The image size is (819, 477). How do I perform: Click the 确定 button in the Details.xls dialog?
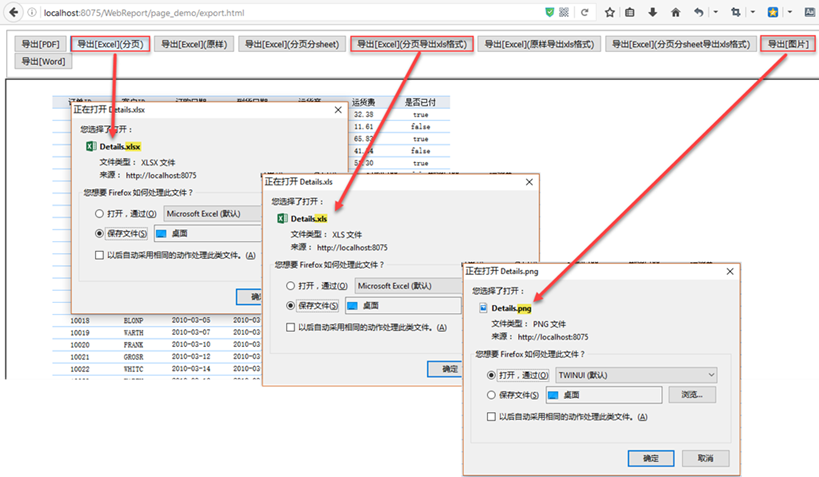(444, 369)
